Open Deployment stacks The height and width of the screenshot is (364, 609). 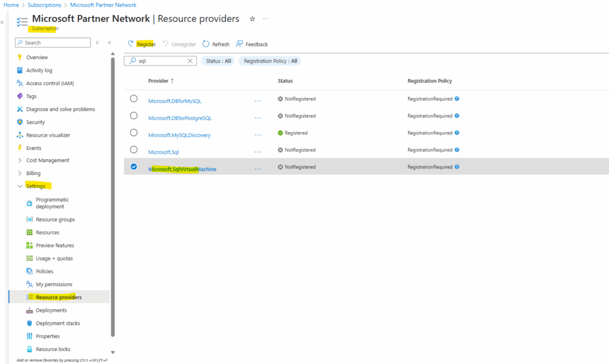tap(58, 323)
